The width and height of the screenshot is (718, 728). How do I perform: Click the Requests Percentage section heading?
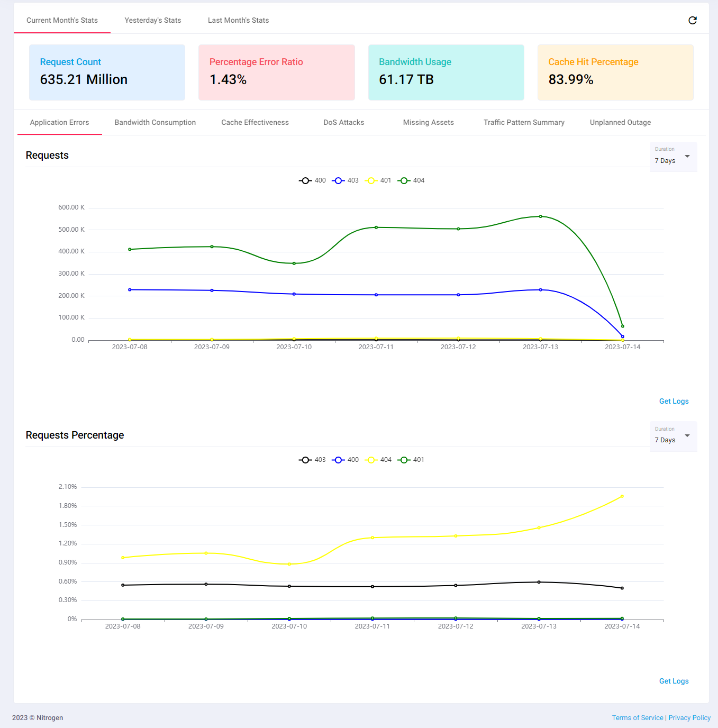pyautogui.click(x=75, y=435)
